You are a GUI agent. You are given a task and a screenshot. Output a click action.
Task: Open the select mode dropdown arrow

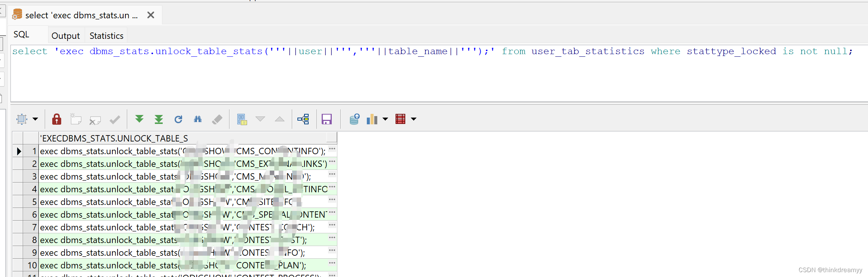coord(35,119)
